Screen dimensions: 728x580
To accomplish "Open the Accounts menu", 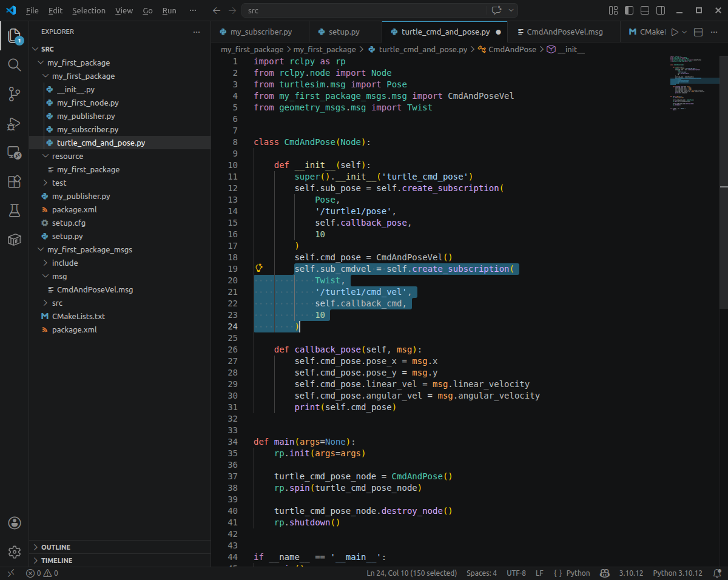I will pos(15,523).
